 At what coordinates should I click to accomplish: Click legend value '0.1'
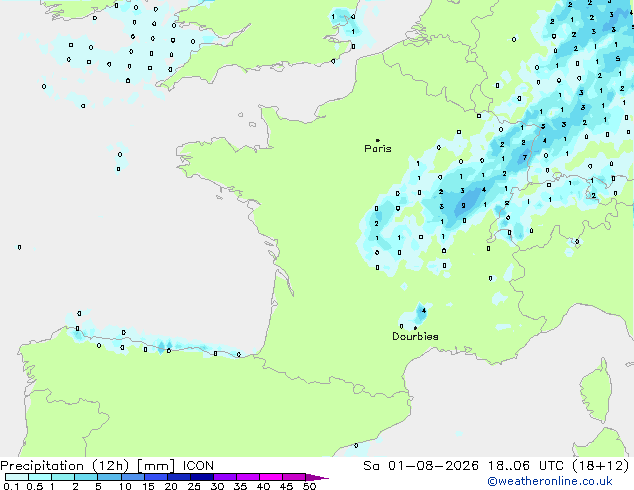click(x=11, y=486)
